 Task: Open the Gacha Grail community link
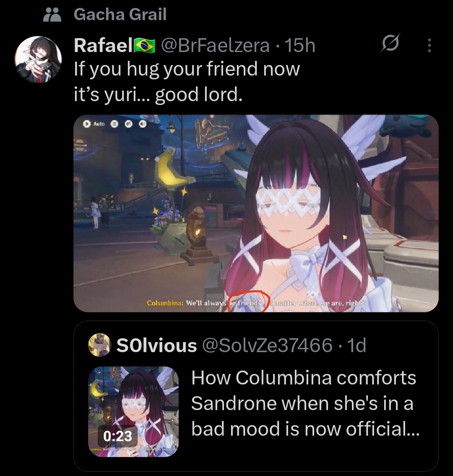(120, 14)
